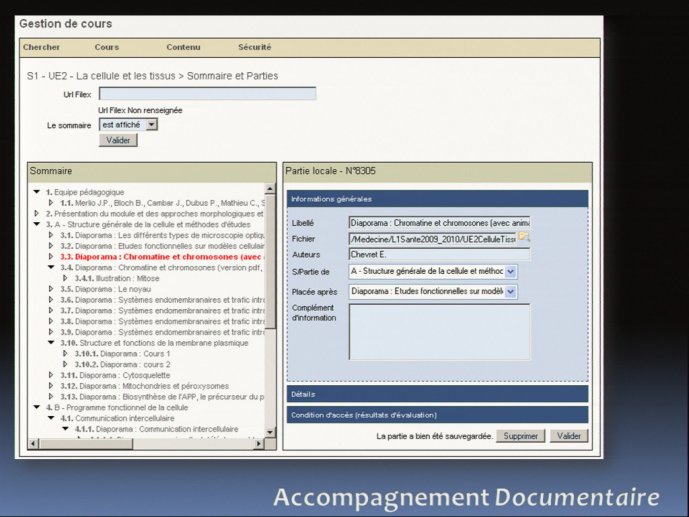This screenshot has height=517, width=689.
Task: Toggle the 'Informations générales' section header
Action: coord(437,199)
